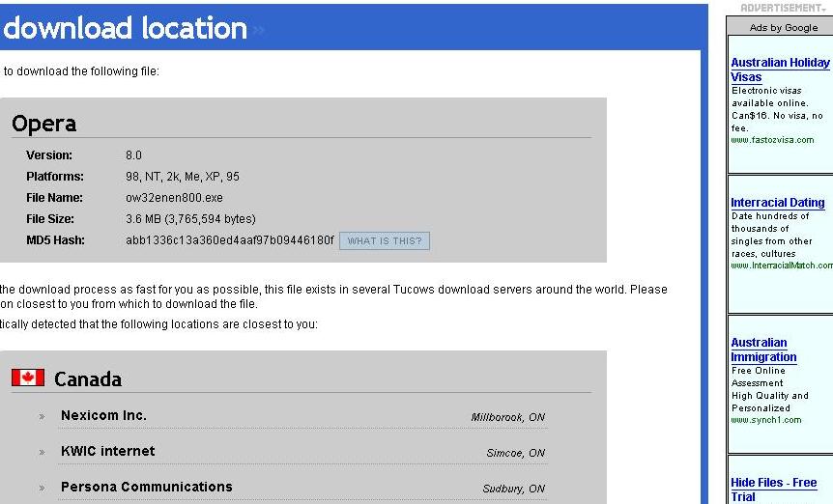Open the KWIC internet download mirror
The width and height of the screenshot is (833, 504).
[108, 451]
